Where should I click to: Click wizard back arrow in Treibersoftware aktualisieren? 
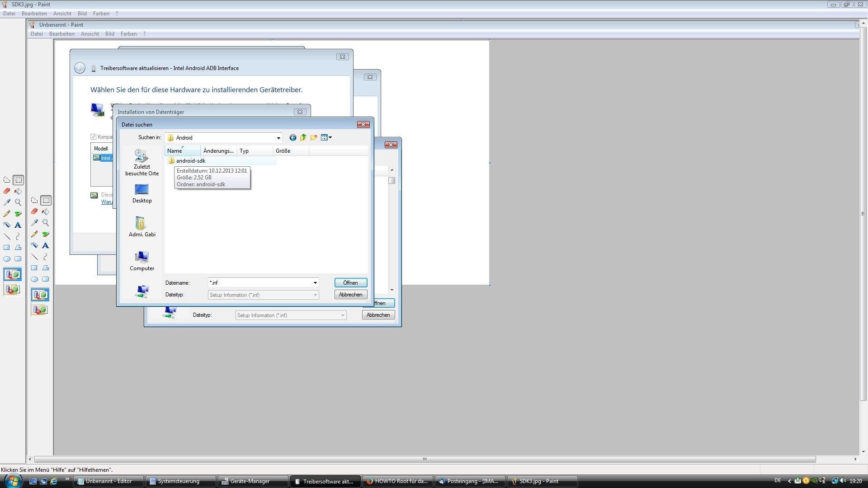[x=80, y=68]
